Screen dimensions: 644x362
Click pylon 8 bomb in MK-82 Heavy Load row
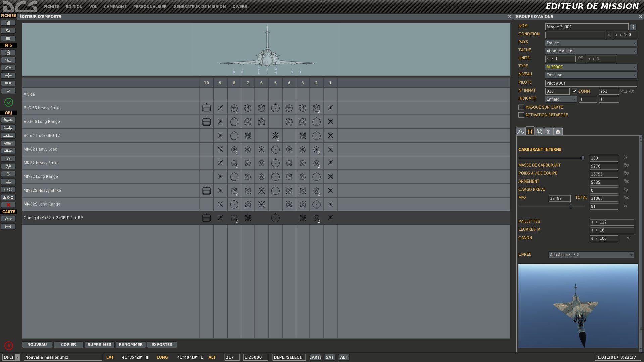(234, 149)
